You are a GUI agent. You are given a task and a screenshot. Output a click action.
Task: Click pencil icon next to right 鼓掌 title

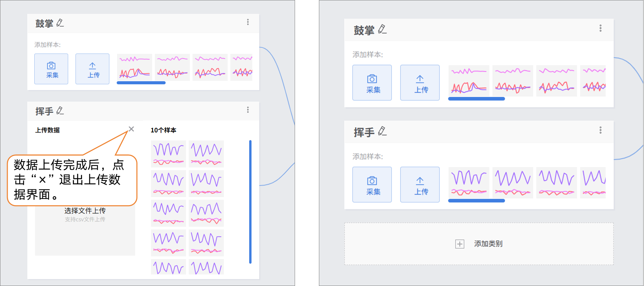coord(382,29)
